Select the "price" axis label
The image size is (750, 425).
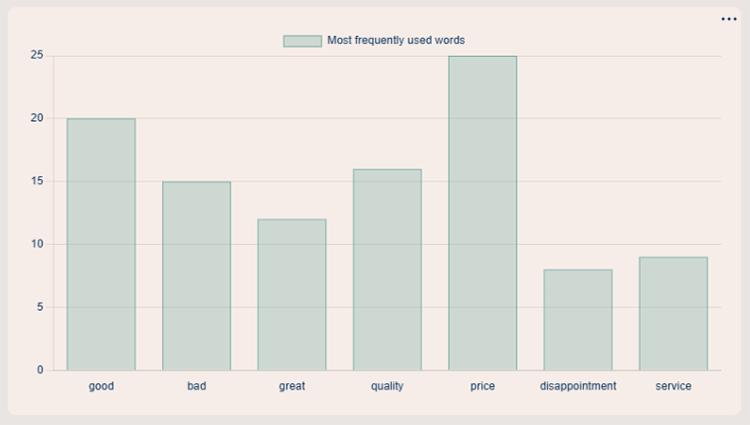pyautogui.click(x=482, y=386)
